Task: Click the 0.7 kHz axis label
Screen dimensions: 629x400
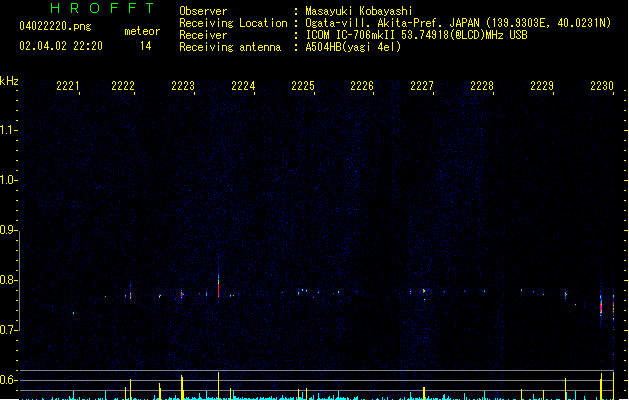Action: coord(8,330)
